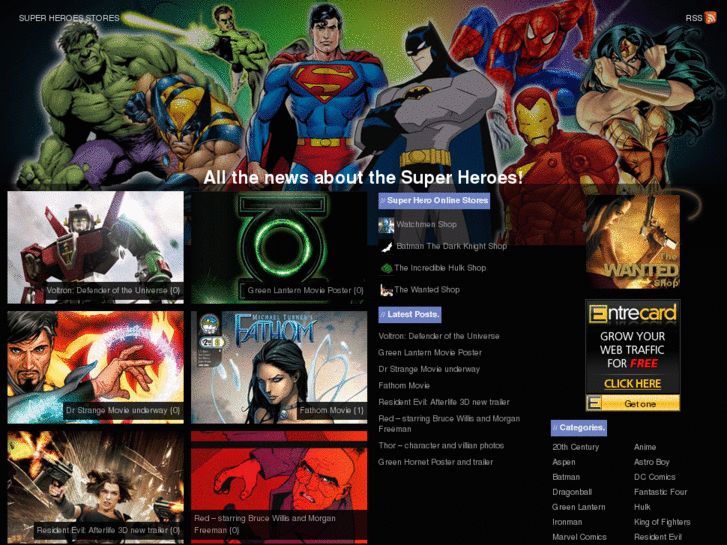
Task: Select the Ironman category
Action: point(567,522)
